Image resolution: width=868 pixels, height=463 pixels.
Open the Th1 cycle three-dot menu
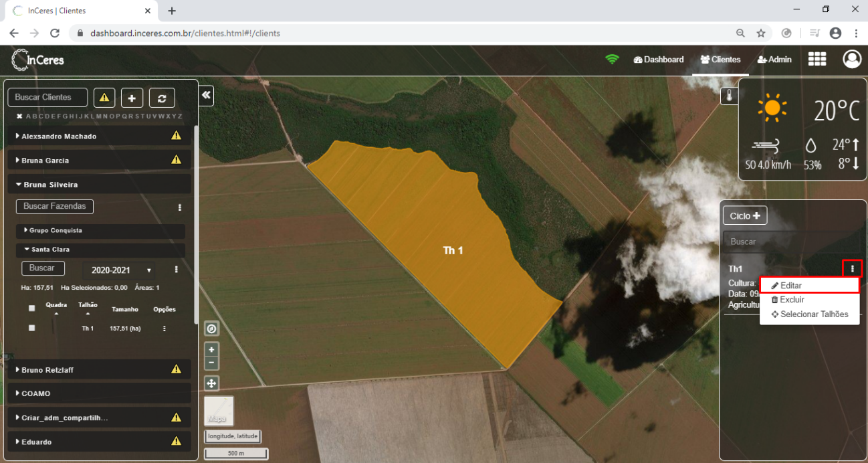pyautogui.click(x=852, y=268)
